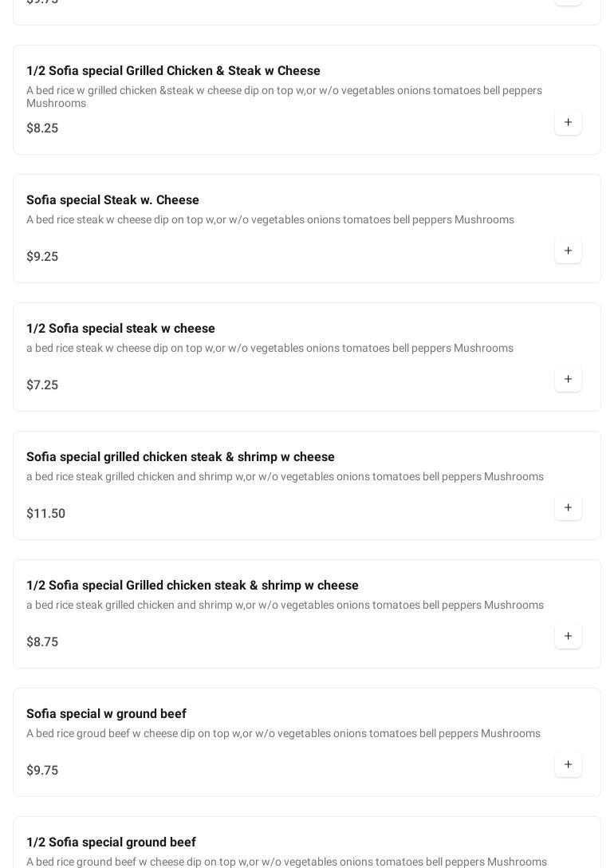Add Sofia special w ground beef to cart

click(x=568, y=765)
